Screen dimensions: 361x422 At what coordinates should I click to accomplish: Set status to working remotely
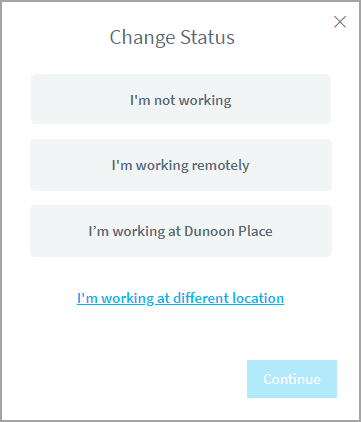(x=181, y=165)
